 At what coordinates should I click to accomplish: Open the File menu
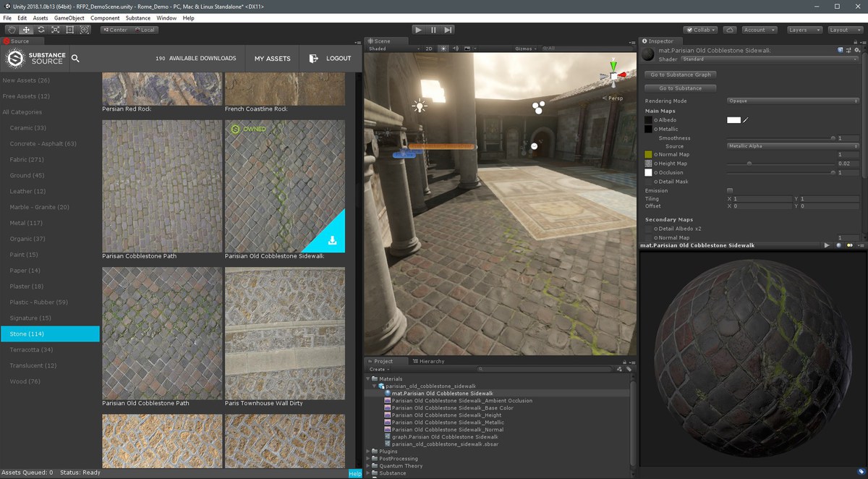[x=7, y=18]
